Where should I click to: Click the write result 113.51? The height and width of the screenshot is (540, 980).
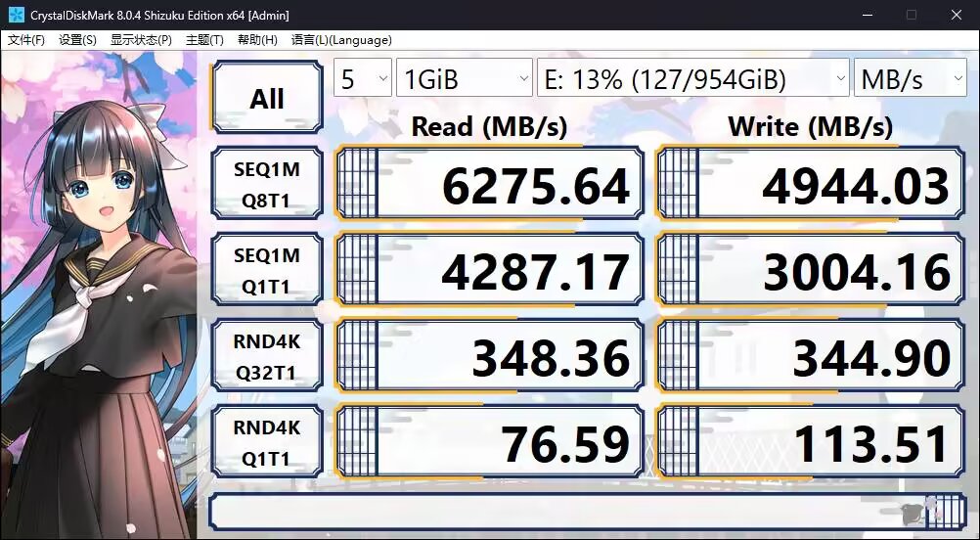pos(811,442)
